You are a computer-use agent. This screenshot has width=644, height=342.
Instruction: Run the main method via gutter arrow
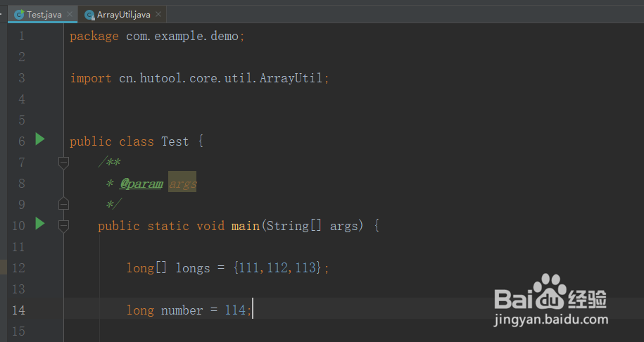[40, 224]
